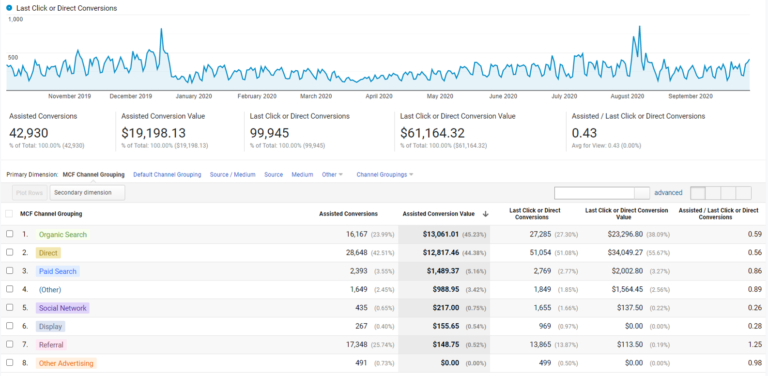Screen dimensions: 768x376
Task: Expand the Other dimension dropdown
Action: point(332,175)
